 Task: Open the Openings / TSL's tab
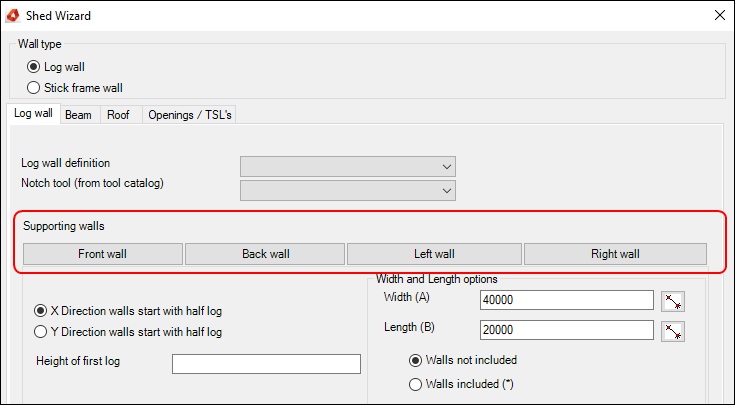point(190,115)
